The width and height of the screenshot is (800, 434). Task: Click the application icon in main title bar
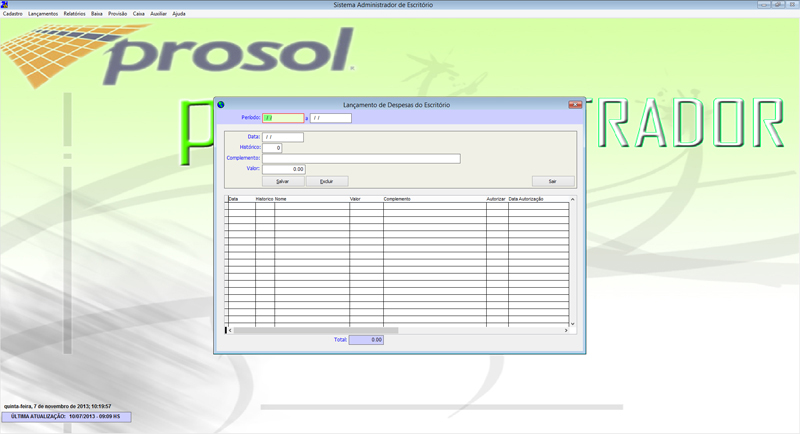(4, 4)
